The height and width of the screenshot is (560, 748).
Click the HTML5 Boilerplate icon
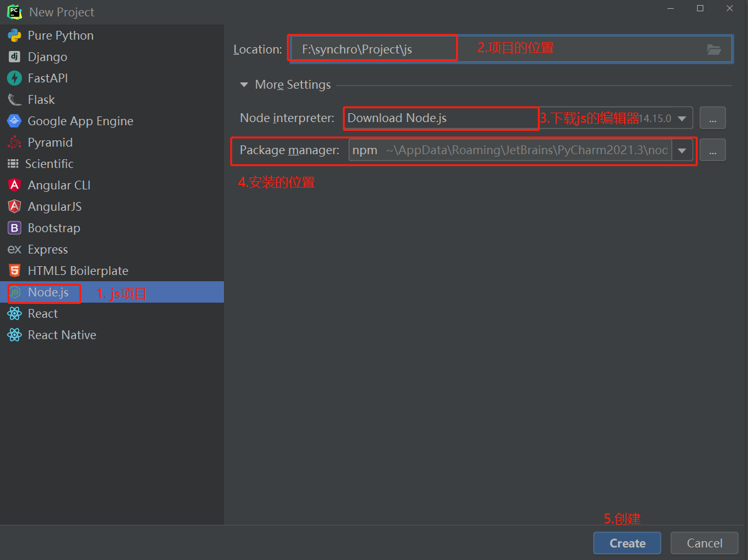coord(14,271)
